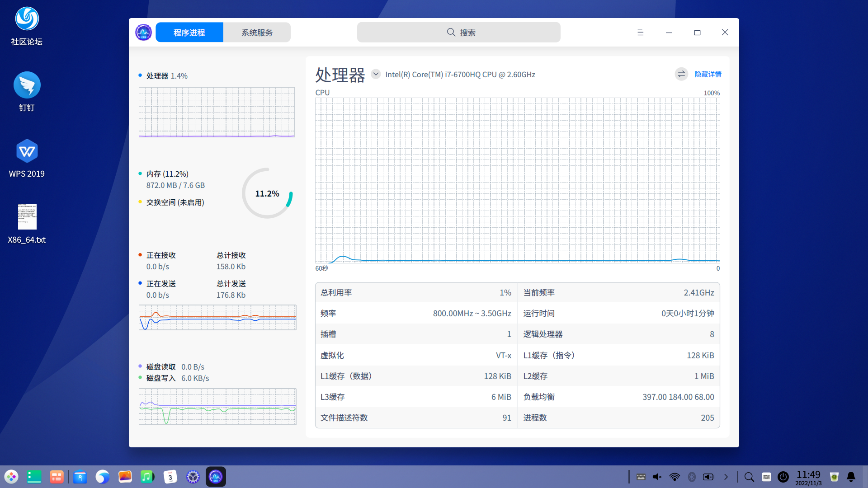The width and height of the screenshot is (868, 488).
Task: Click the System Monitor app logo icon
Action: (144, 33)
